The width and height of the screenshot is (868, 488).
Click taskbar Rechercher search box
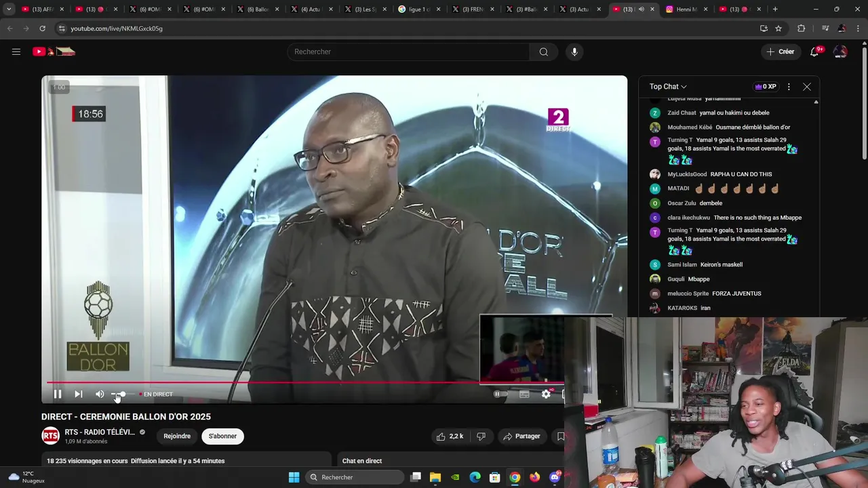tap(355, 477)
